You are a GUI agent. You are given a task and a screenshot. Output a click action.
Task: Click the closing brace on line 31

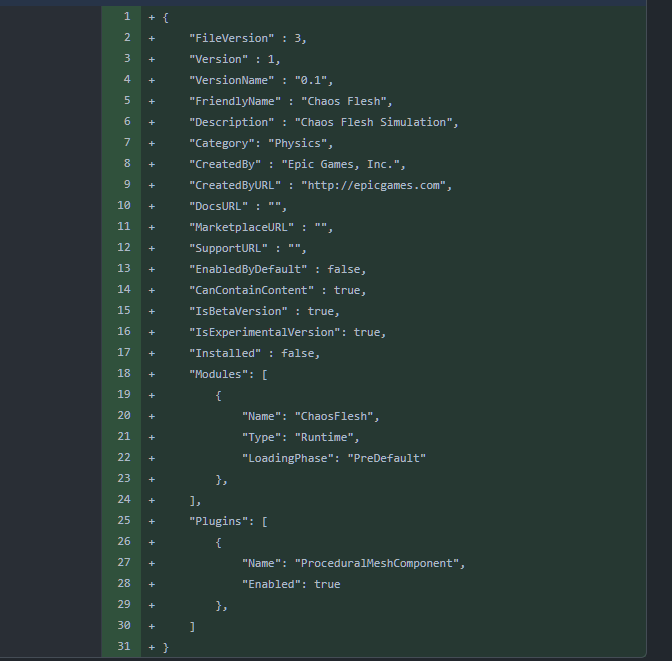166,647
